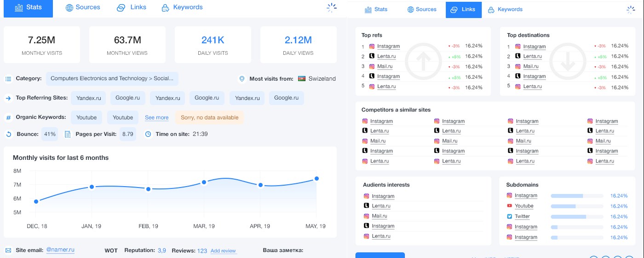
Task: Click the arrow icon beside Top Referring Sites
Action: [x=8, y=98]
